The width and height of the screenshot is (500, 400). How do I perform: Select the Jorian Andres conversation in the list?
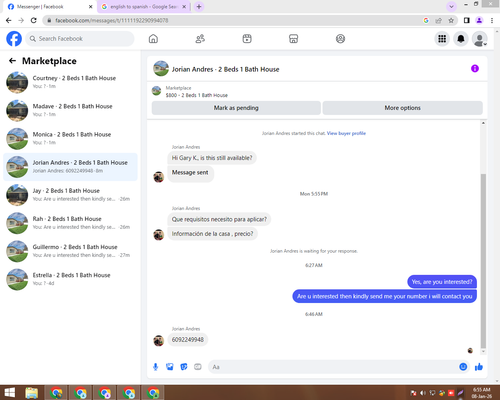[70, 167]
